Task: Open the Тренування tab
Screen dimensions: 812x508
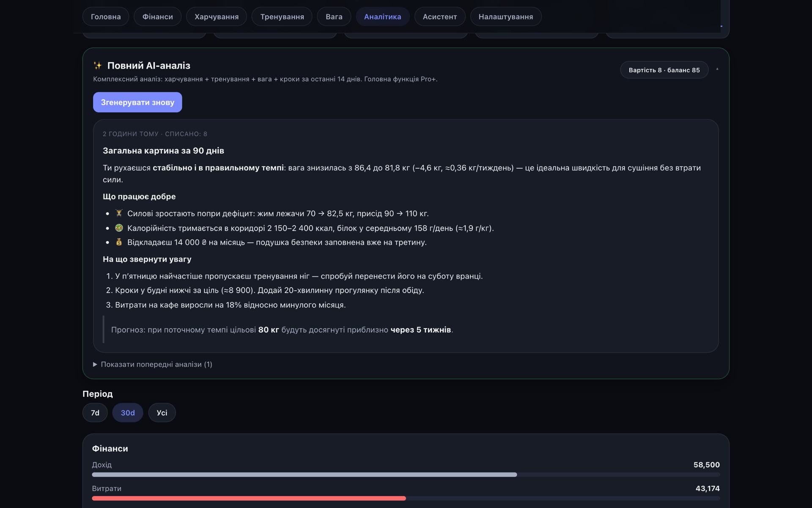Action: pos(282,17)
